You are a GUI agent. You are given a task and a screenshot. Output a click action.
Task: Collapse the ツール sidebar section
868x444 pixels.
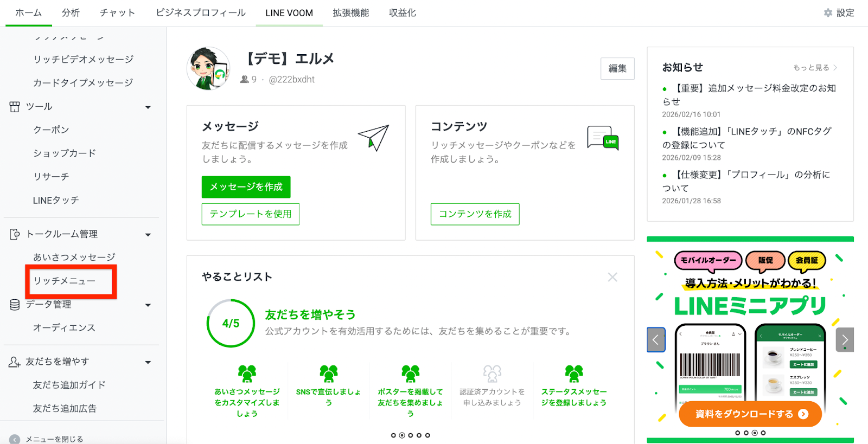coord(148,107)
